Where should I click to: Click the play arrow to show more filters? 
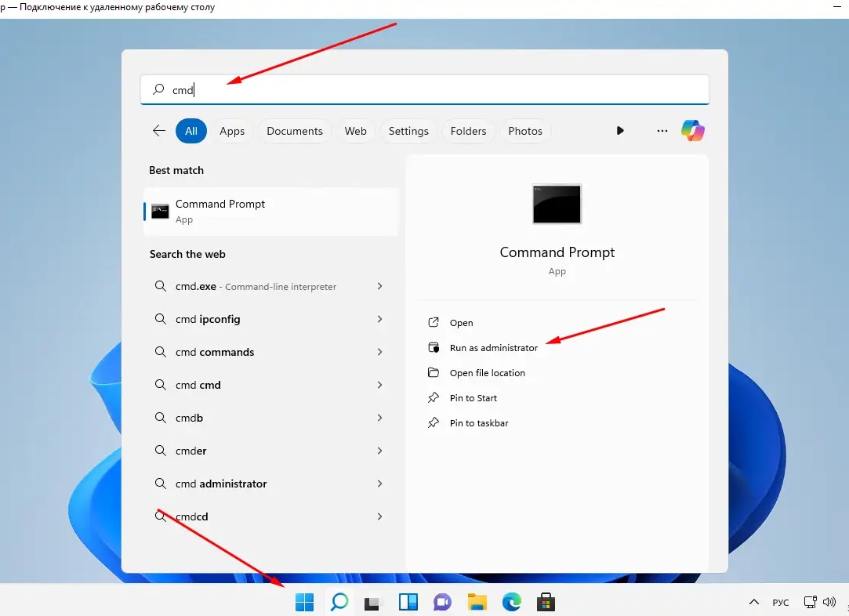pyautogui.click(x=620, y=130)
